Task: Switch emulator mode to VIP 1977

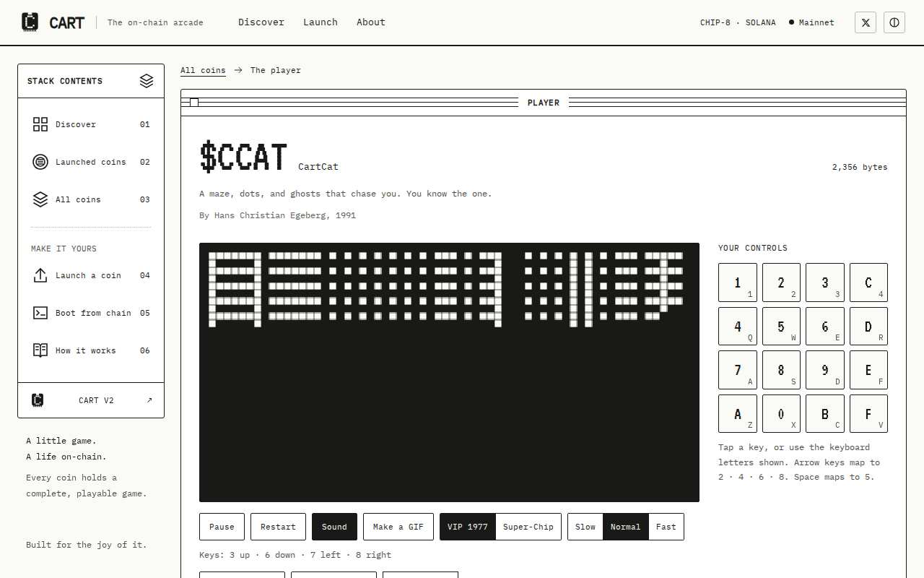Action: (468, 527)
